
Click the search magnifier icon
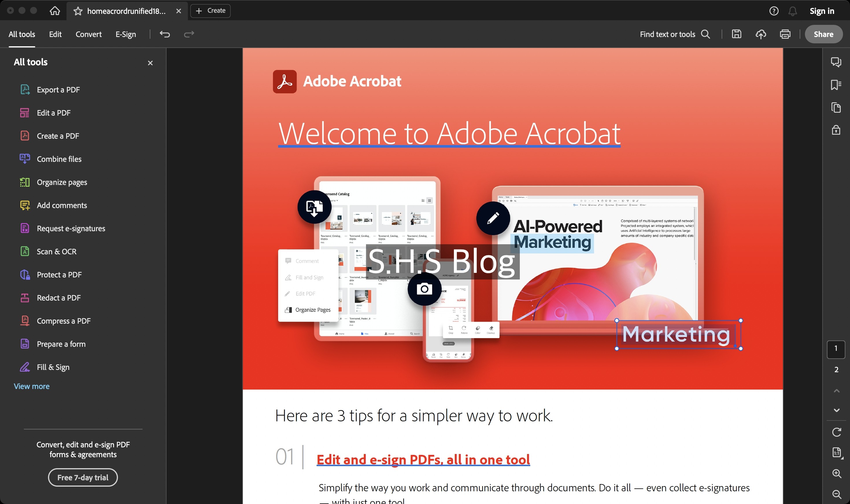pos(706,34)
